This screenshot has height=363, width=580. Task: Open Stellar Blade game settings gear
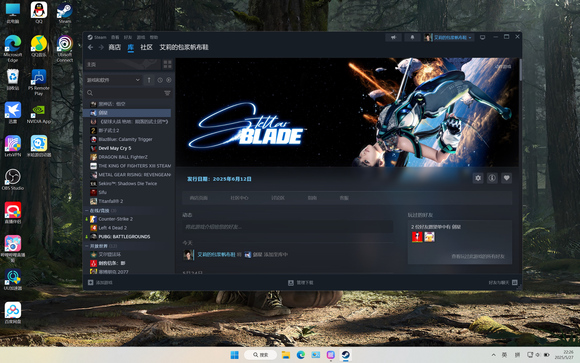tap(478, 178)
